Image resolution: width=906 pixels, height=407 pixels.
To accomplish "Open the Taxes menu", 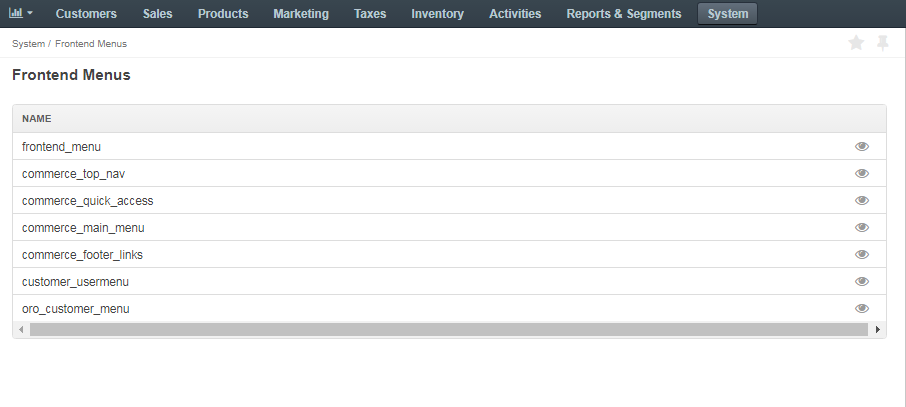I will (x=370, y=14).
